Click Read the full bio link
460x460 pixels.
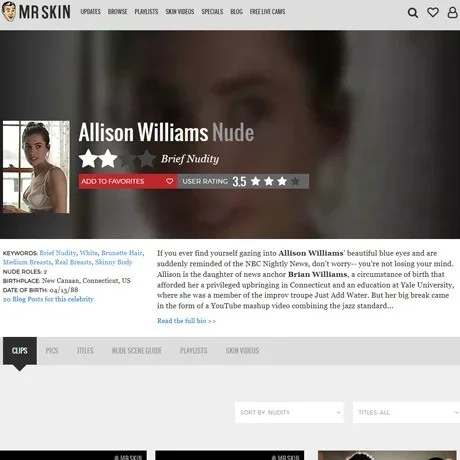[x=186, y=321]
